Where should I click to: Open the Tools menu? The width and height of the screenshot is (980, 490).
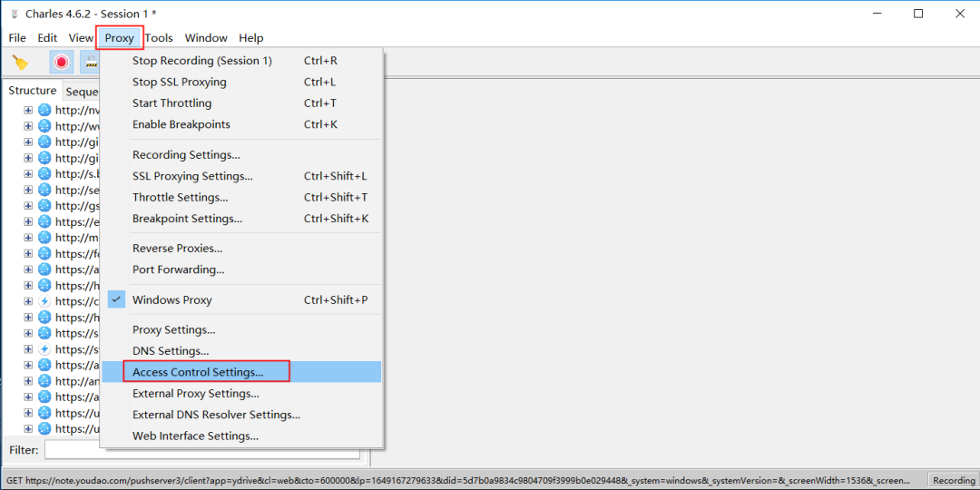[x=159, y=38]
